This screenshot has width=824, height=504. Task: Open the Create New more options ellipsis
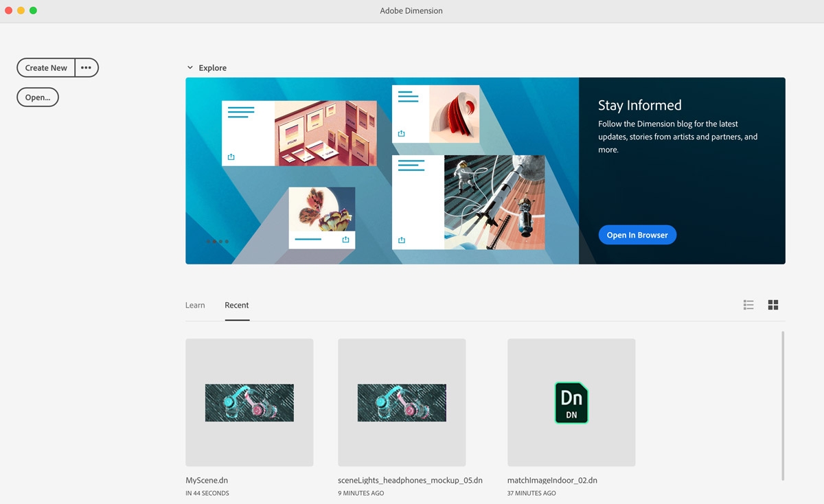click(87, 68)
